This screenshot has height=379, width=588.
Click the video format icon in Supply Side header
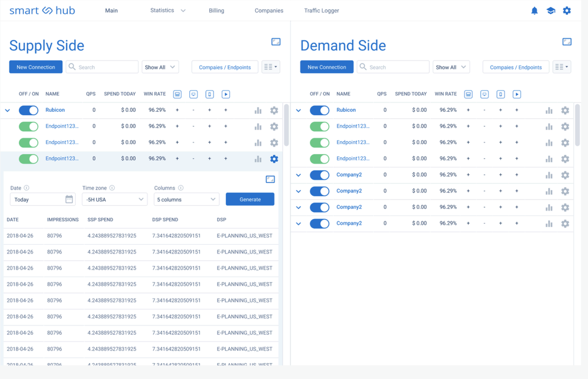click(x=226, y=94)
